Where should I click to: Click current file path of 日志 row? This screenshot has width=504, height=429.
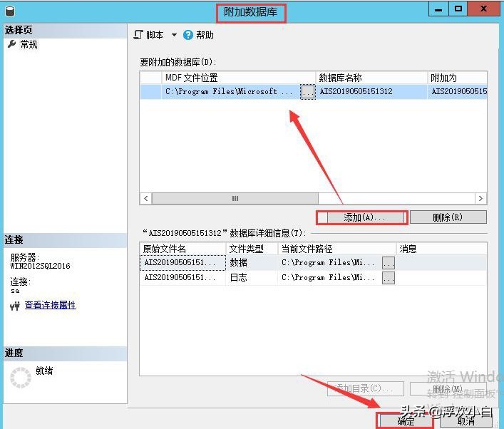coord(330,278)
